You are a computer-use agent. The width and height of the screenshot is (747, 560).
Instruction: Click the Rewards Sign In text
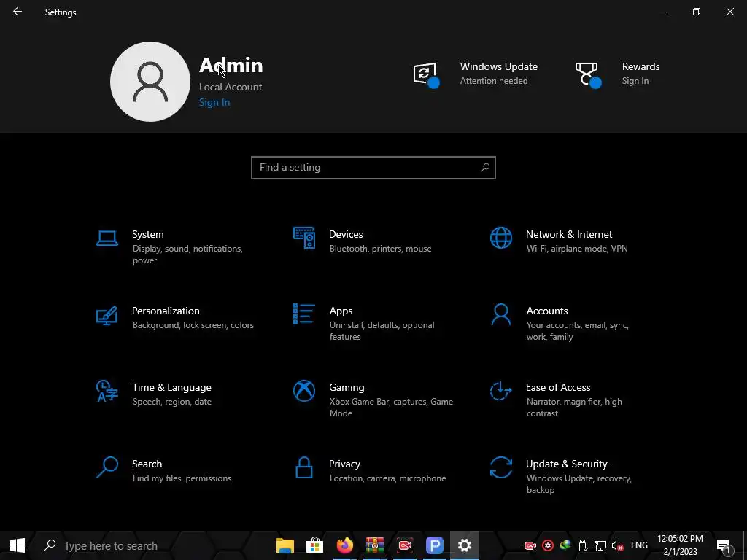[635, 81]
